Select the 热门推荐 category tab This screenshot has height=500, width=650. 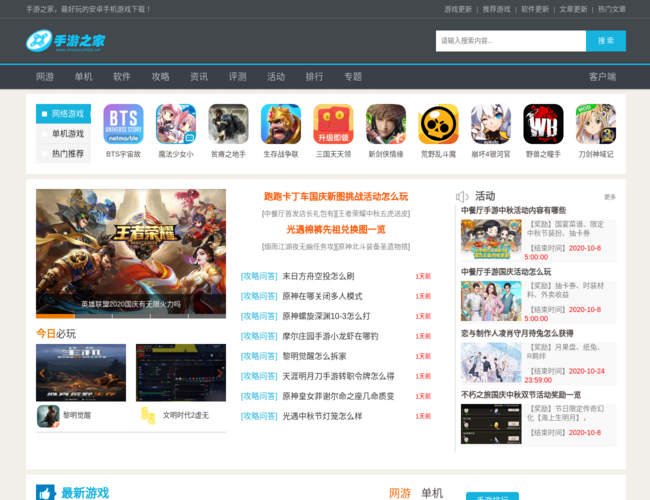tap(63, 153)
